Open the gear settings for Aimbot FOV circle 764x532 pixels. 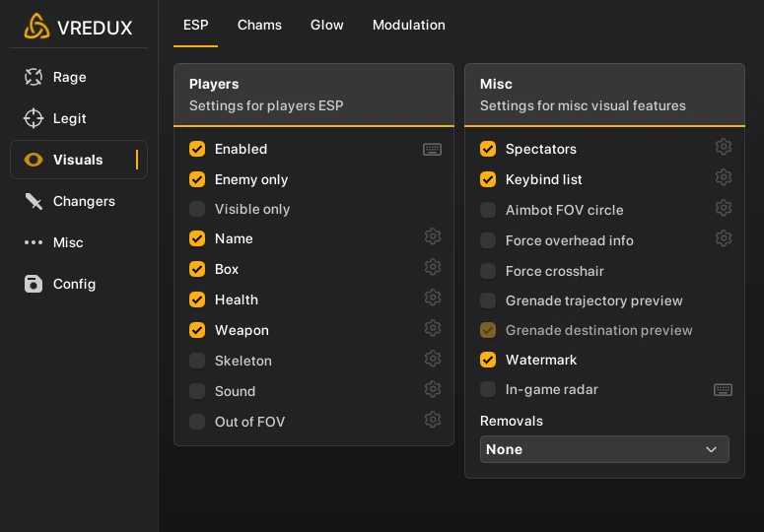click(x=723, y=209)
